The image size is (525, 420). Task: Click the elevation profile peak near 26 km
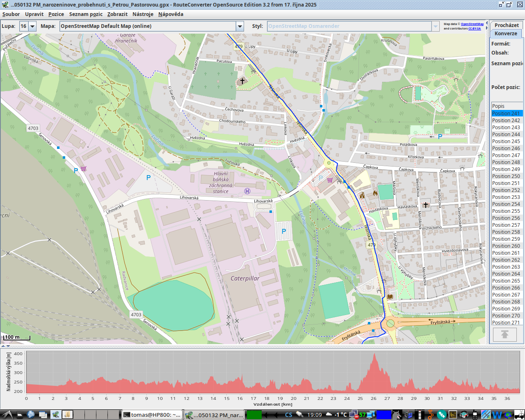tap(374, 354)
